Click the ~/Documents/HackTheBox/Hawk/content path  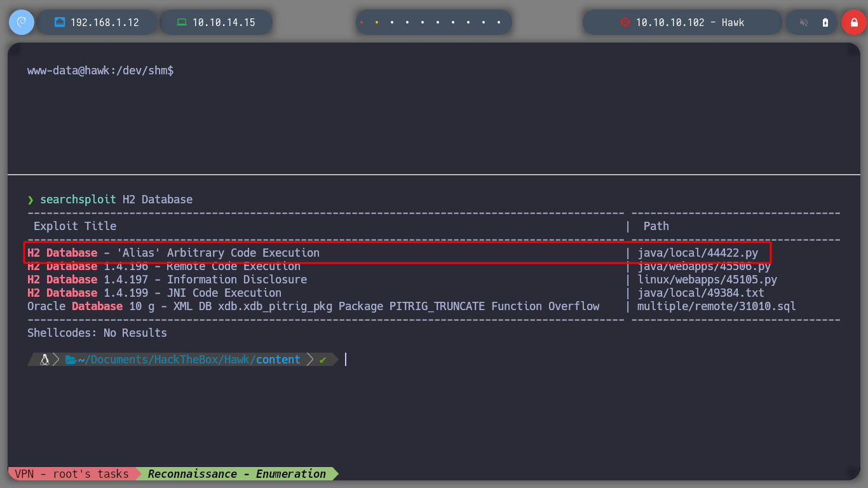point(189,360)
